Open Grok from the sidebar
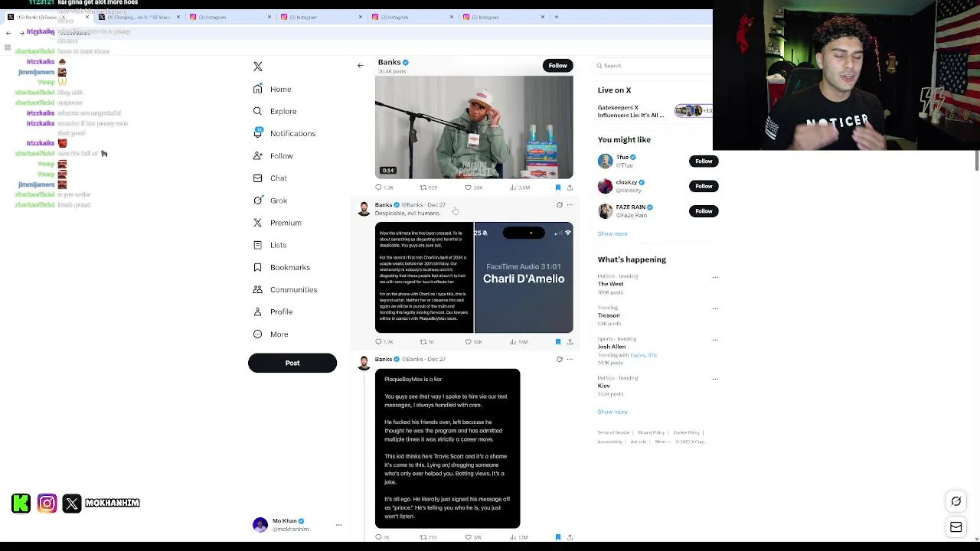This screenshot has height=551, width=980. coord(269,201)
